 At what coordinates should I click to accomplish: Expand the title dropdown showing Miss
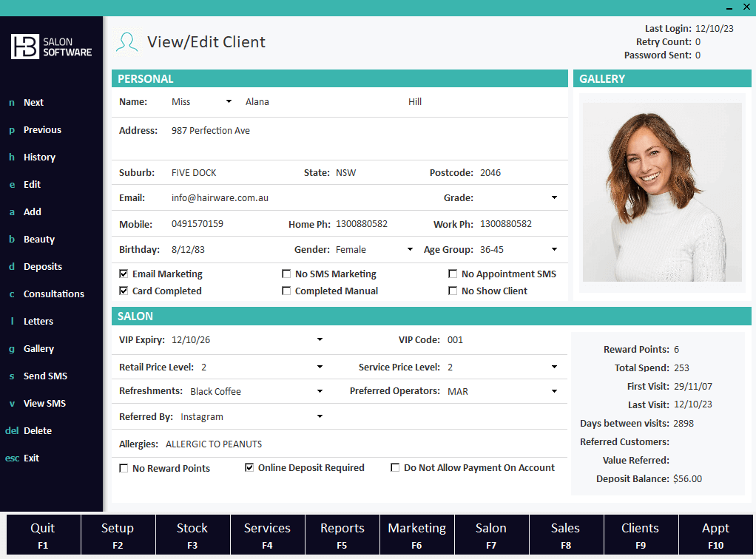[229, 102]
